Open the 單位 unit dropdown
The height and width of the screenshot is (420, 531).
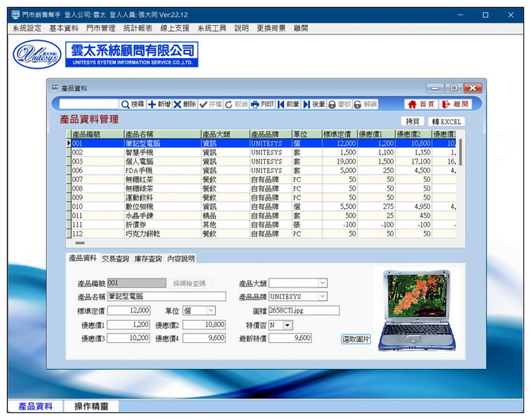pyautogui.click(x=210, y=310)
